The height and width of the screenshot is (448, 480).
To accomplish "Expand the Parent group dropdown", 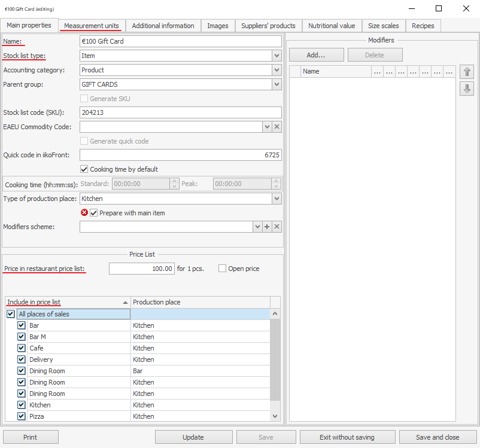I will coord(276,84).
